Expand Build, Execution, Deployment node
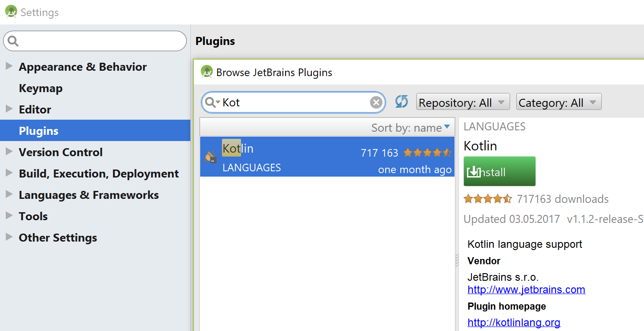This screenshot has height=331, width=644. 9,173
